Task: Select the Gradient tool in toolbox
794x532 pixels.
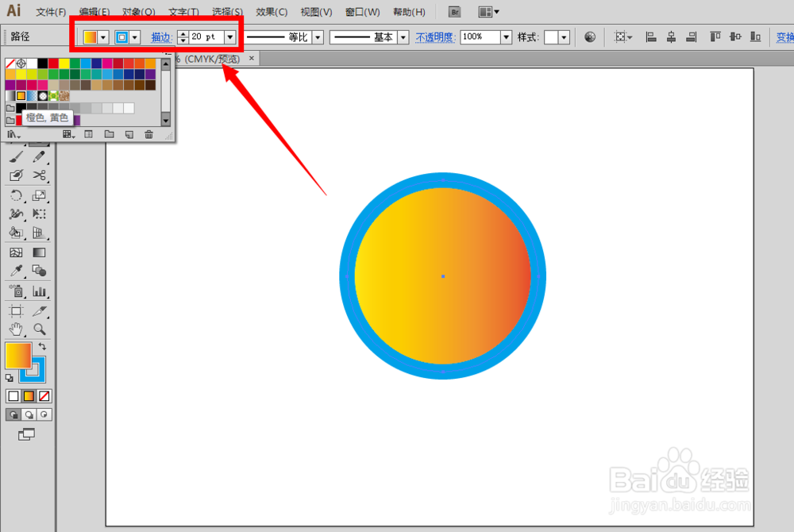Action: 39,252
